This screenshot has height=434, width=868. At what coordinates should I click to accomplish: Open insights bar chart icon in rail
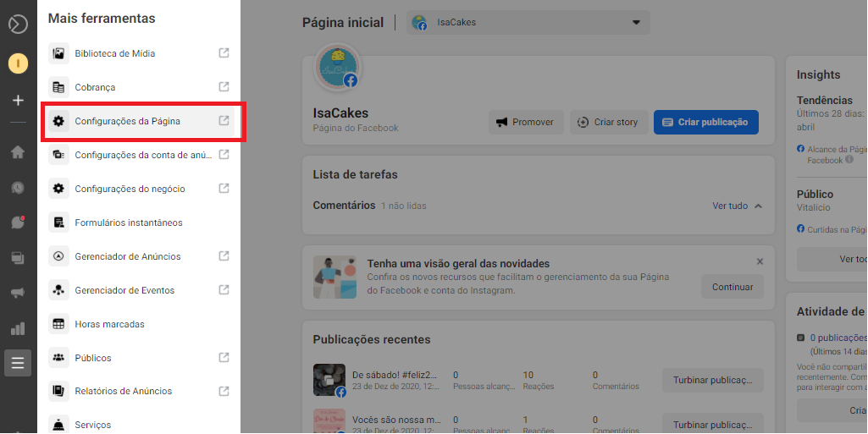point(18,329)
